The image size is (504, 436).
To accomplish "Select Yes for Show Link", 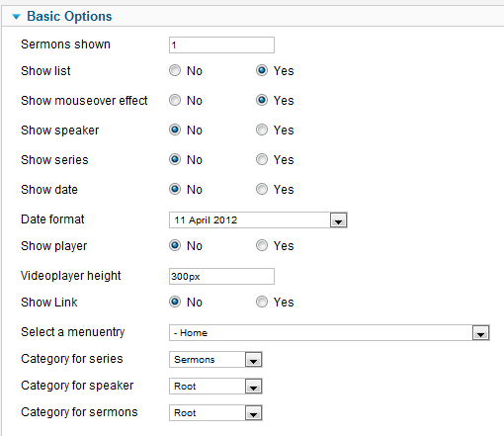I will [262, 302].
